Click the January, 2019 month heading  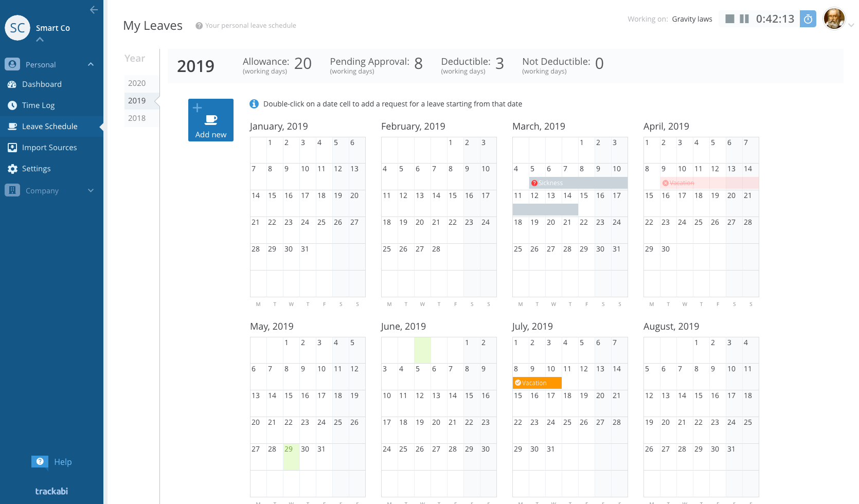[x=279, y=127]
